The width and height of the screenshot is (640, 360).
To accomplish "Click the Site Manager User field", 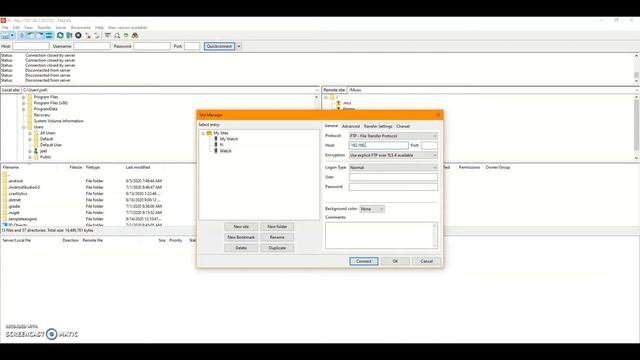I will pos(393,177).
